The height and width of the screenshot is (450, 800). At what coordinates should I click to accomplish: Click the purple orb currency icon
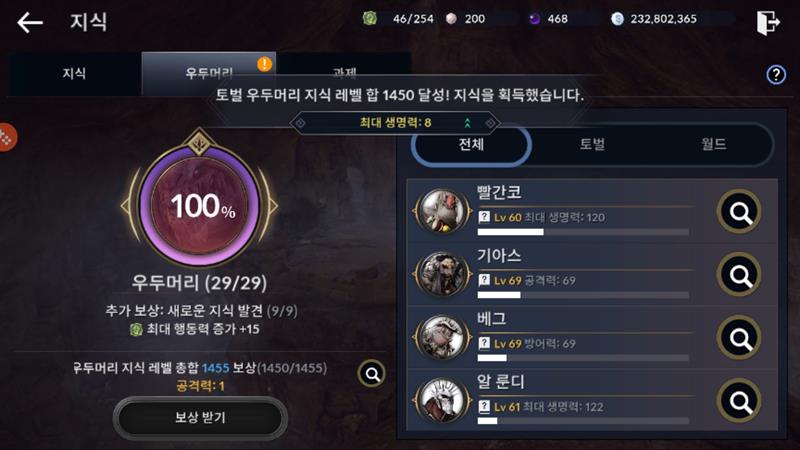coord(534,19)
